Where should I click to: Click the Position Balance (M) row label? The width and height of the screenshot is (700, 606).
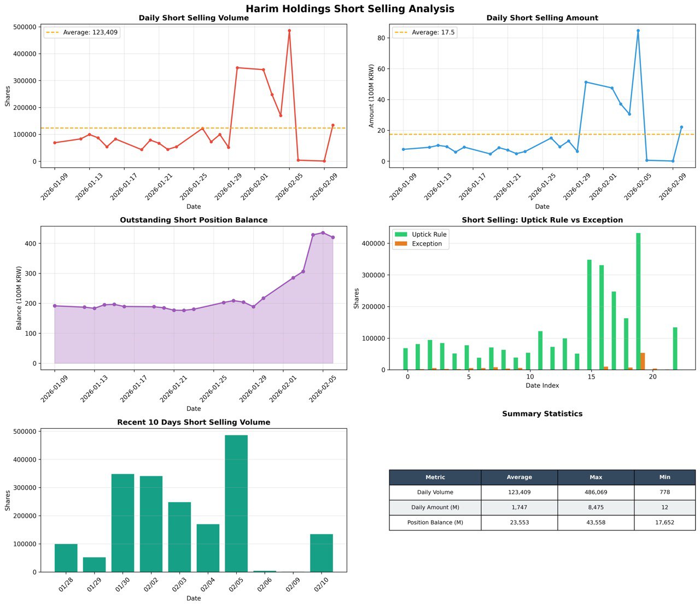pyautogui.click(x=435, y=522)
